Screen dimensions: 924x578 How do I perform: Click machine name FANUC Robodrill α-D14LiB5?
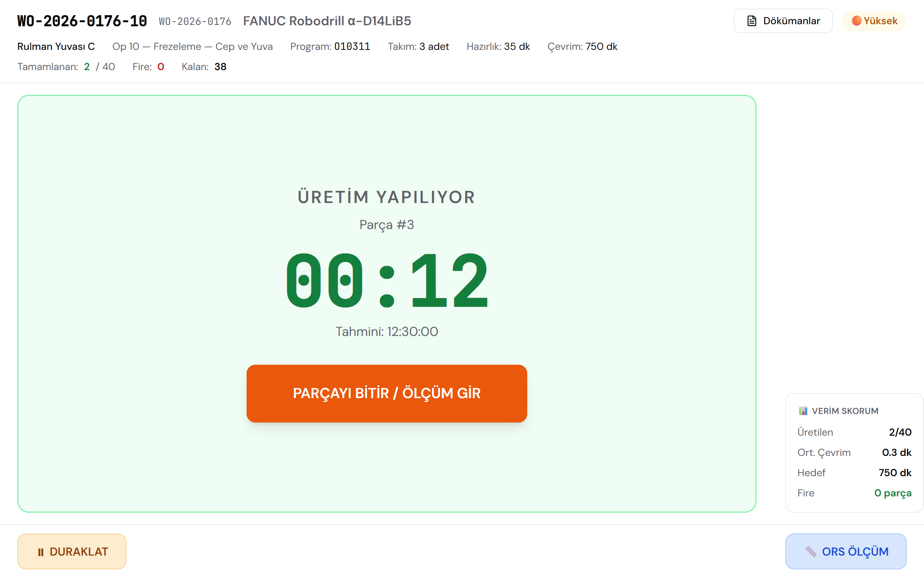click(327, 21)
